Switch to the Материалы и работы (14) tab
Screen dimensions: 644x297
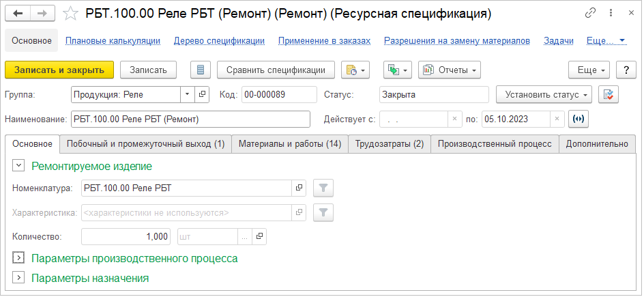pos(289,144)
